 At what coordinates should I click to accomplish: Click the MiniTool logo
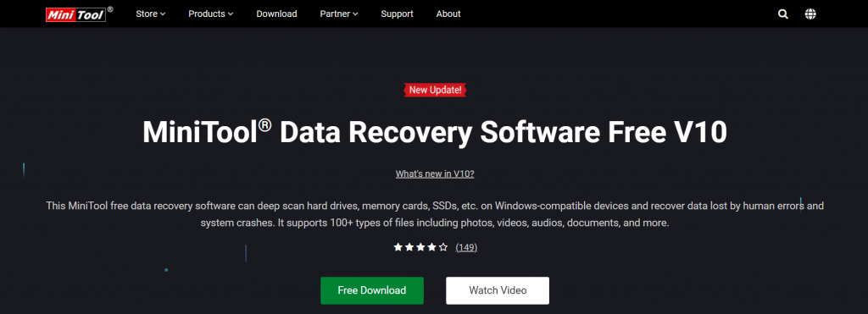(79, 14)
